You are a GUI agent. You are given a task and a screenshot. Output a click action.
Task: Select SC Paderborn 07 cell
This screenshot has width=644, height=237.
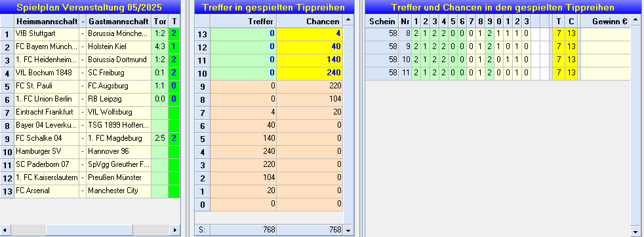47,165
